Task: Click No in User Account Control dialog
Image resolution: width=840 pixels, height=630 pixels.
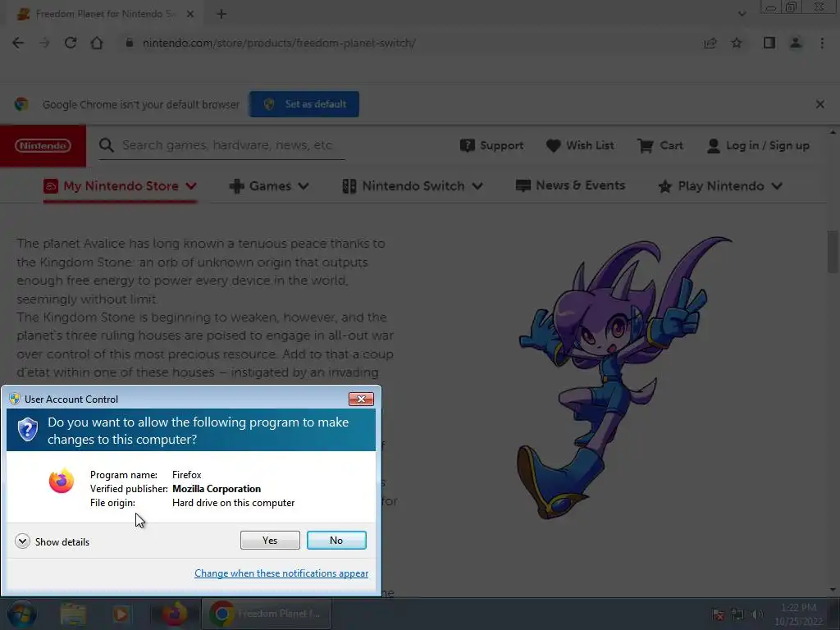Action: click(336, 540)
